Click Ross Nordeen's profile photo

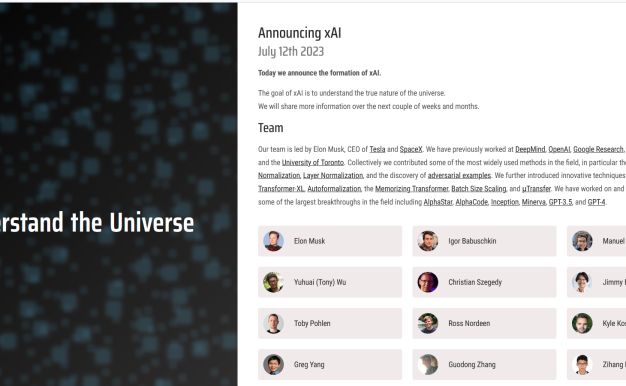click(428, 323)
